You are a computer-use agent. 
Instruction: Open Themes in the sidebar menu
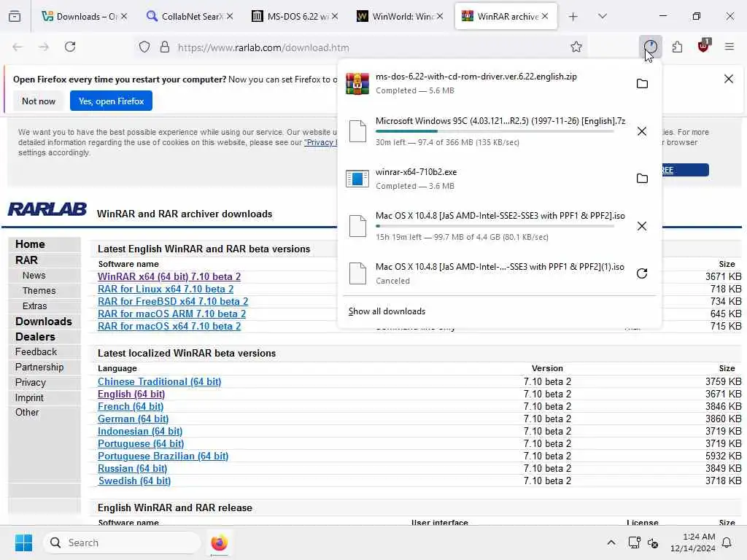pos(39,290)
